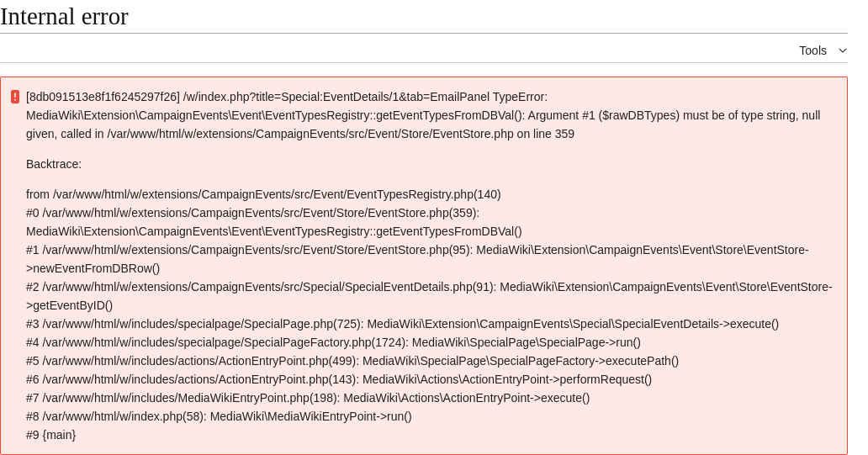Click backtrace line #8 index.php(58)

219,416
